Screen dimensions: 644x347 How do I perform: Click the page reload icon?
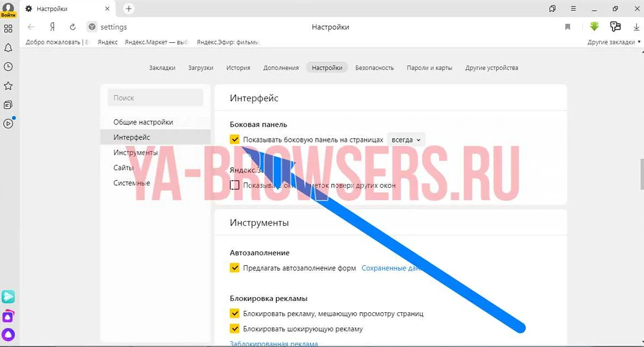pos(73,27)
